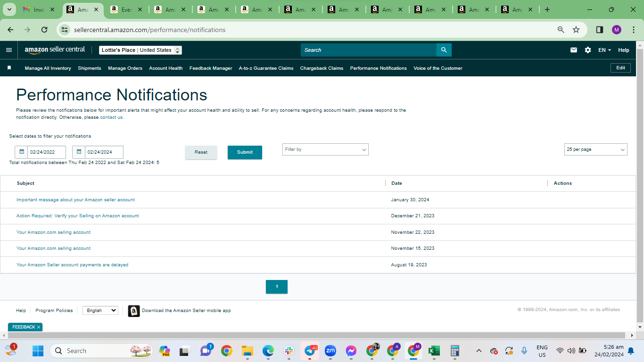The image size is (644, 362).
Task: Click page 1 pagination button
Action: pos(277,287)
